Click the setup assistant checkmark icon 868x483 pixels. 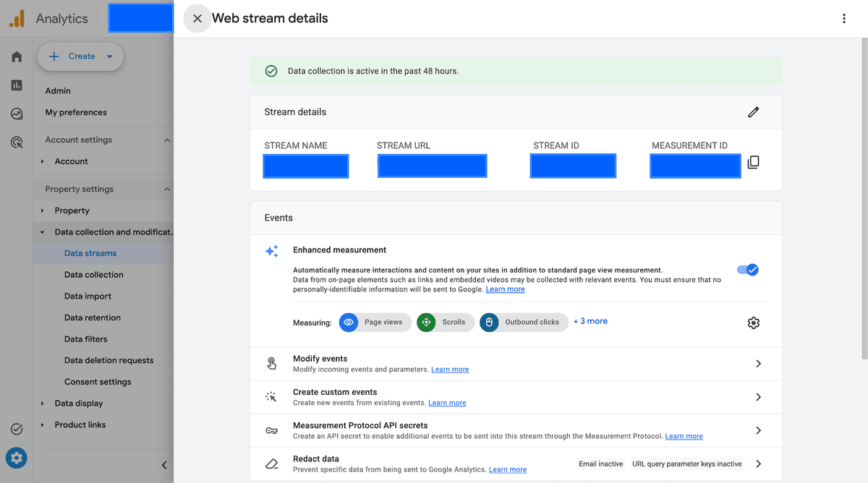(x=17, y=429)
